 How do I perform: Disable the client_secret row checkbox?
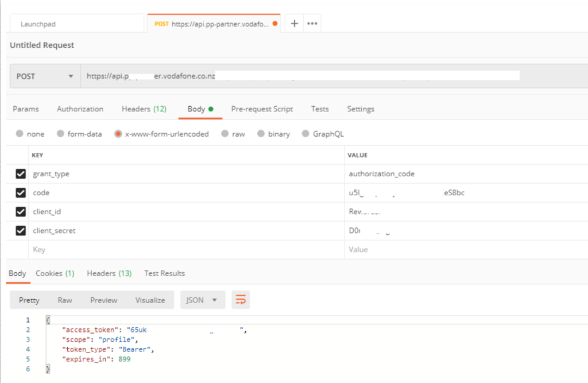pyautogui.click(x=21, y=231)
